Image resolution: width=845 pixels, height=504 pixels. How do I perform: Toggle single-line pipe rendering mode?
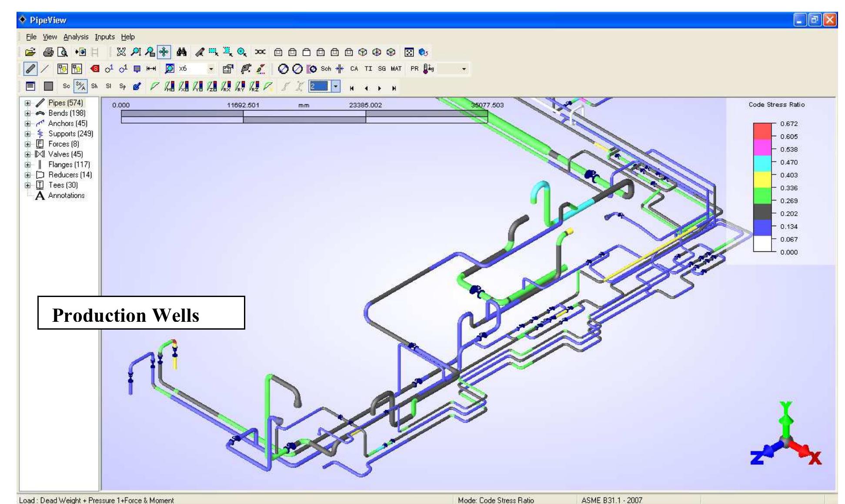click(44, 69)
